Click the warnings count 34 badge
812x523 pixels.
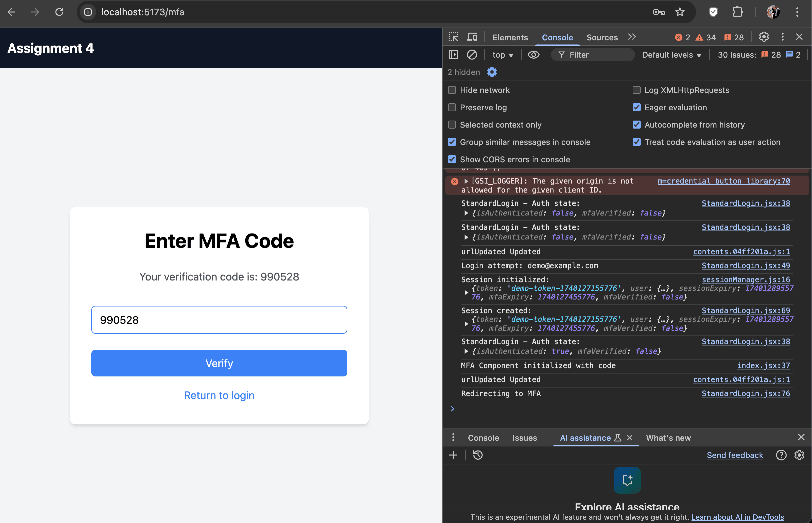tap(705, 37)
